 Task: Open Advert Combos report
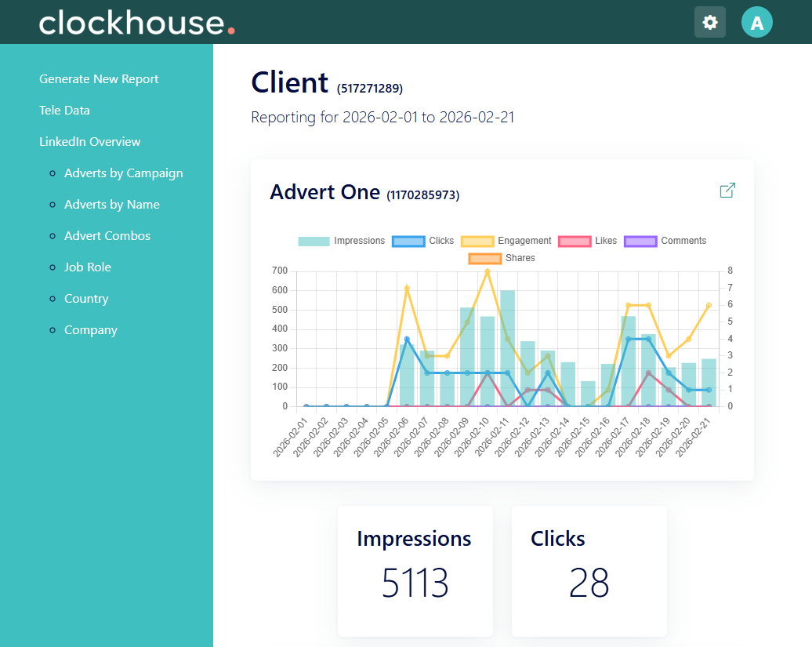point(107,236)
